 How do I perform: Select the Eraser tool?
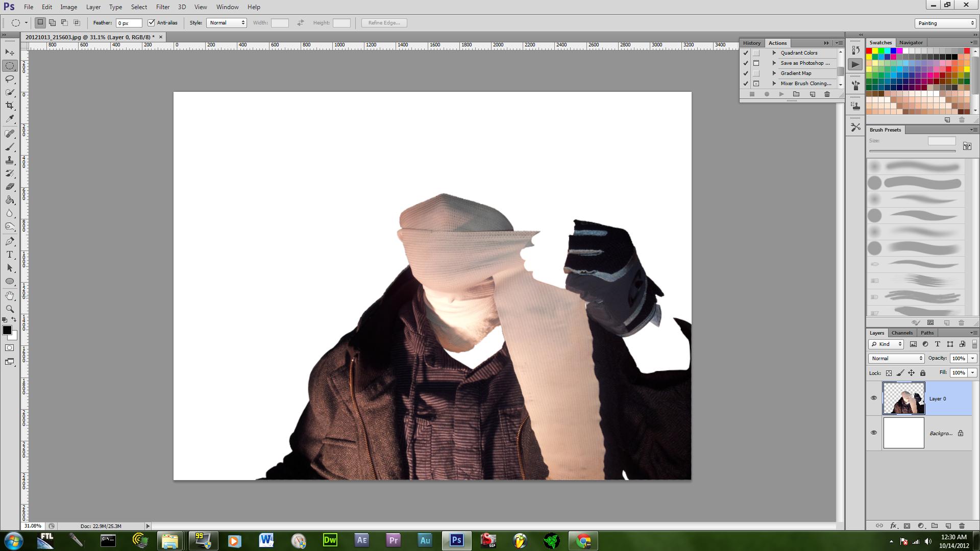click(x=10, y=187)
